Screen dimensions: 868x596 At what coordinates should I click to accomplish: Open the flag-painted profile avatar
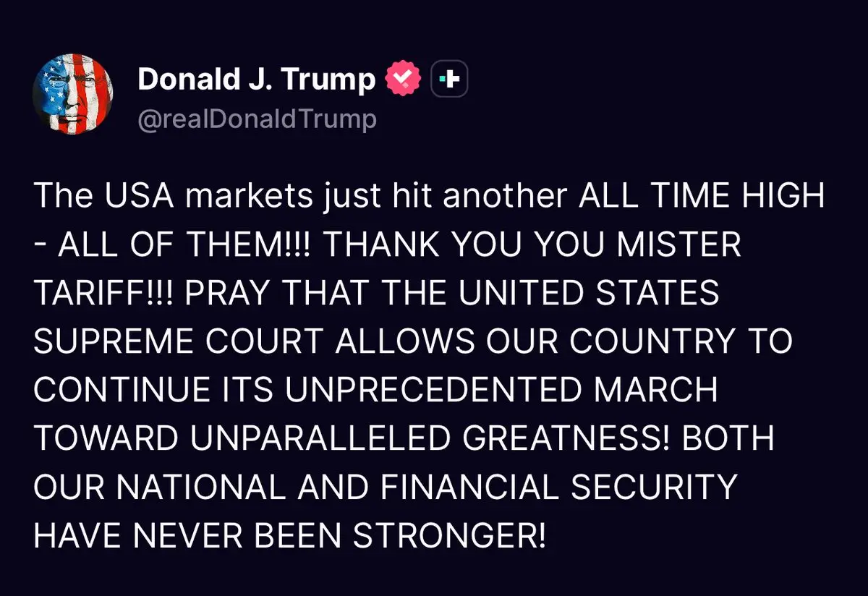73,93
